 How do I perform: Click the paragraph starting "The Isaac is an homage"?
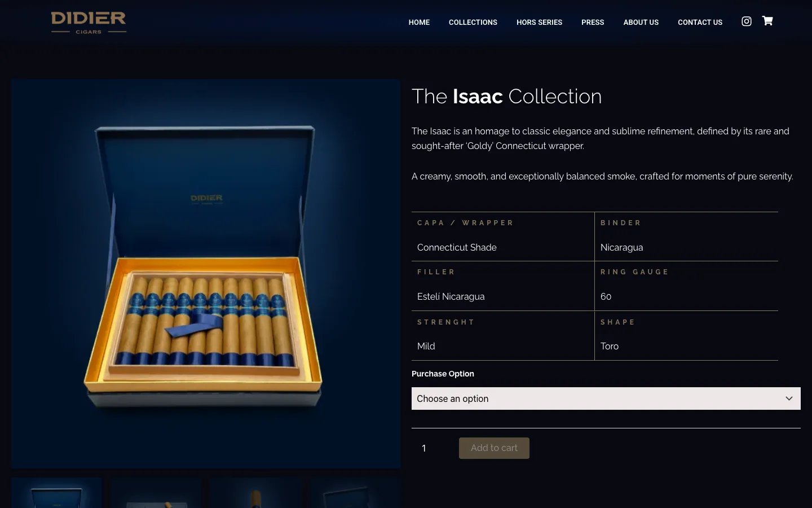click(x=601, y=138)
